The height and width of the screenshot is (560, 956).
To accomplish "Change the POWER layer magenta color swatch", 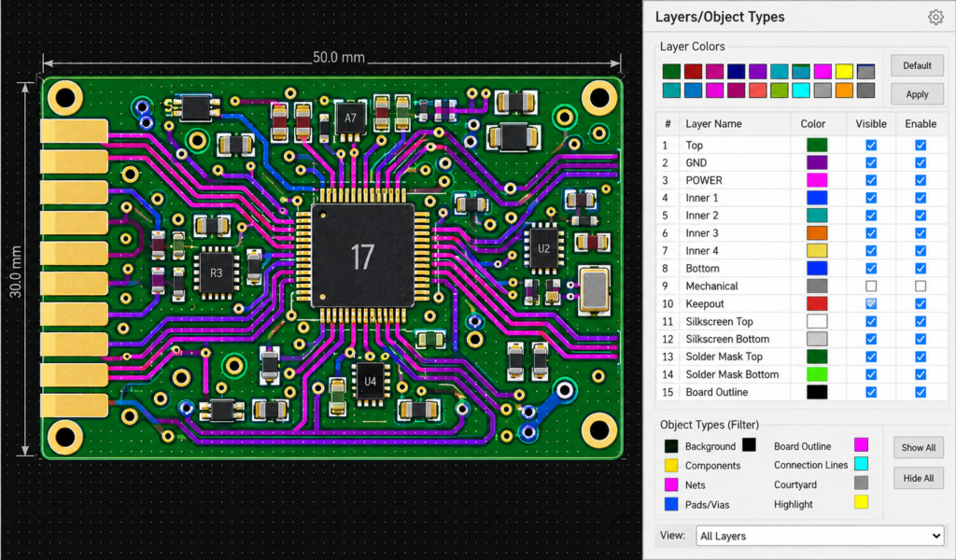I will (x=817, y=180).
